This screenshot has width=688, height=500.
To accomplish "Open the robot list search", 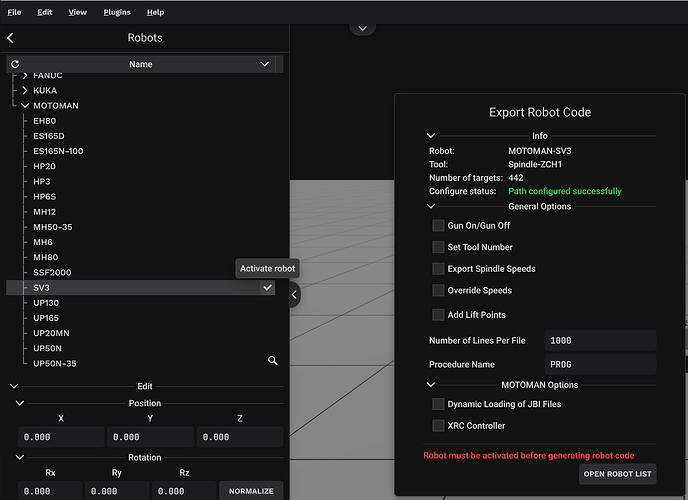I will [x=272, y=361].
